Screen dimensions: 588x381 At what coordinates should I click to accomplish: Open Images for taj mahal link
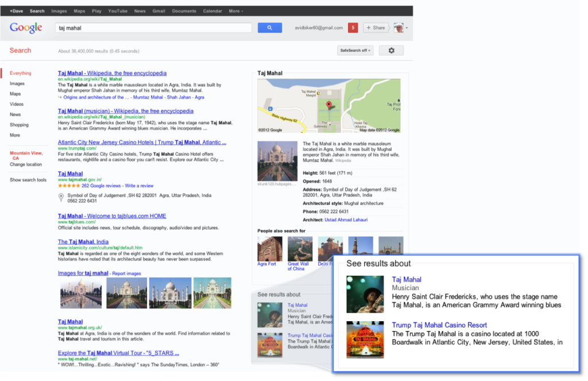pos(83,274)
